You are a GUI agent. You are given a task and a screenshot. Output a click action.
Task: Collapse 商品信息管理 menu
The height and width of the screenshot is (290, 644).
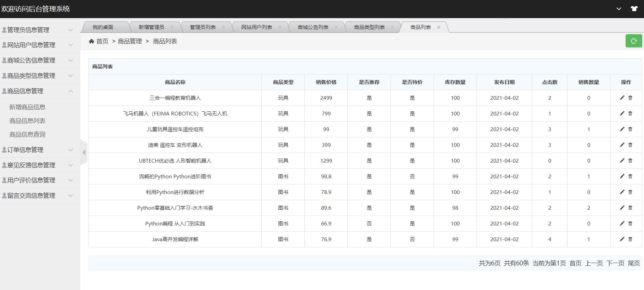point(40,91)
